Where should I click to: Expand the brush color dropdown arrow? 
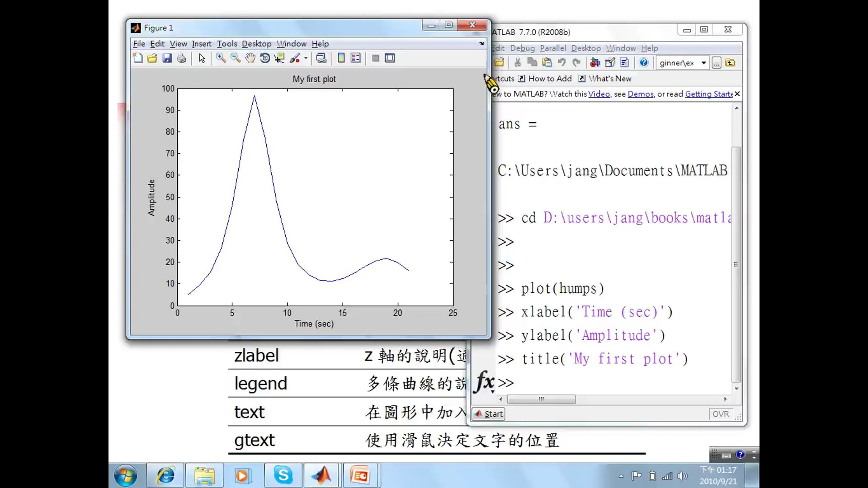coord(306,58)
